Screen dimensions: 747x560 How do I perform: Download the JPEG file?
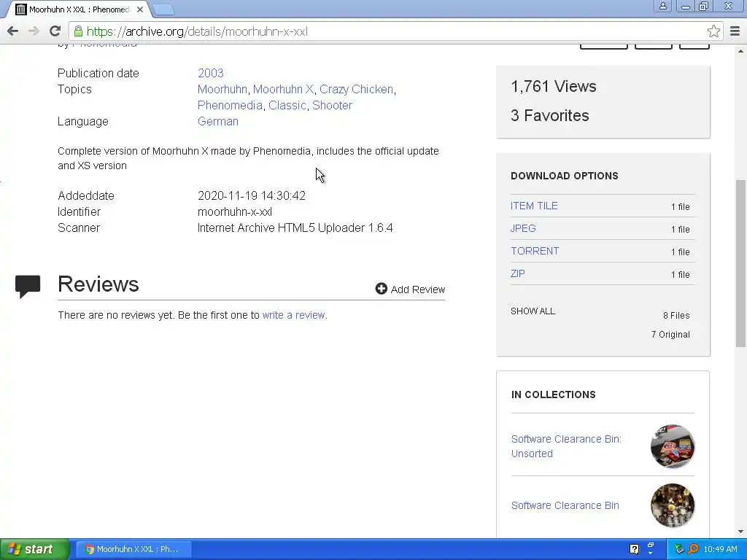tap(523, 228)
